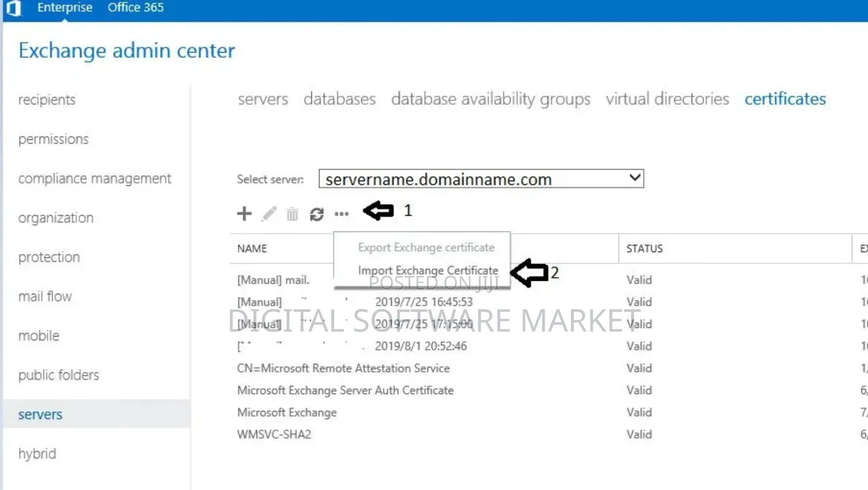Choose Import Exchange Certificate
The image size is (868, 490).
[x=428, y=270]
